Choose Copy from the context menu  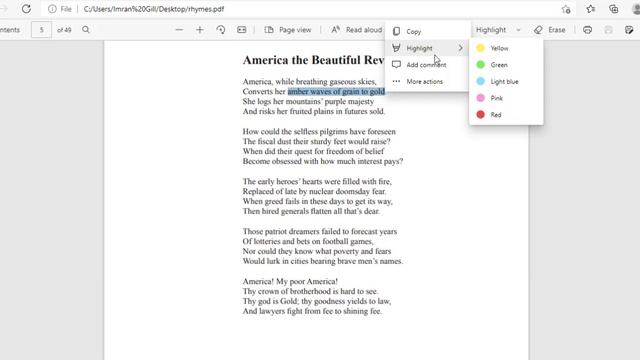click(427, 31)
